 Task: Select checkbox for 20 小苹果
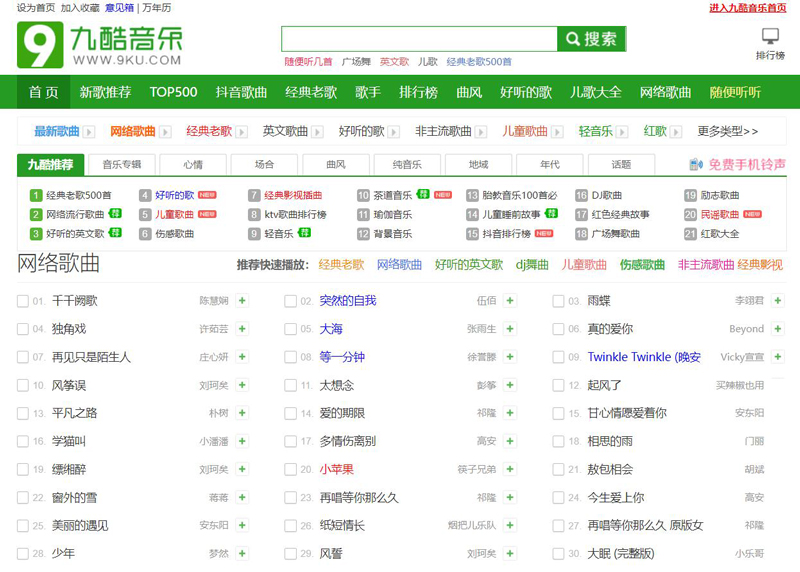pyautogui.click(x=290, y=469)
